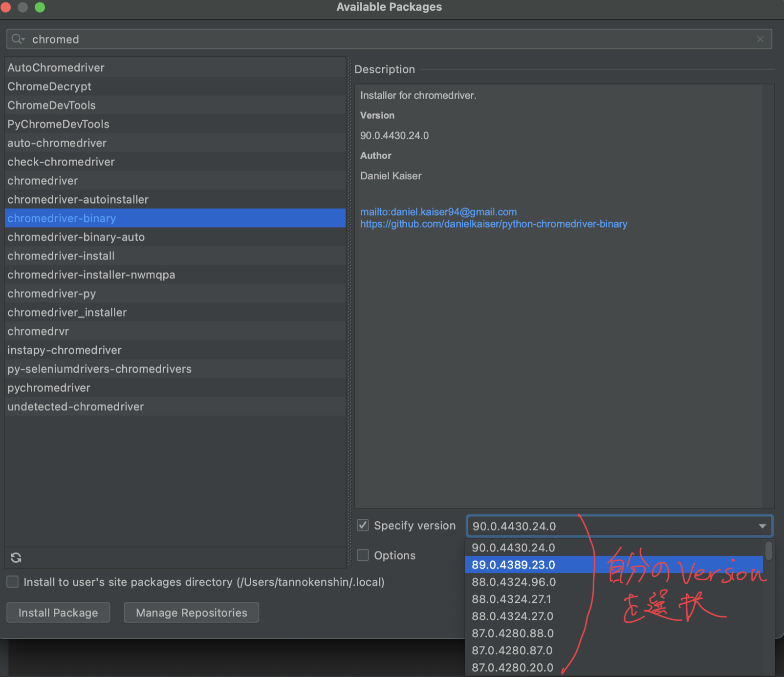Clear the search field with the X icon
This screenshot has height=677, width=784.
pos(760,39)
